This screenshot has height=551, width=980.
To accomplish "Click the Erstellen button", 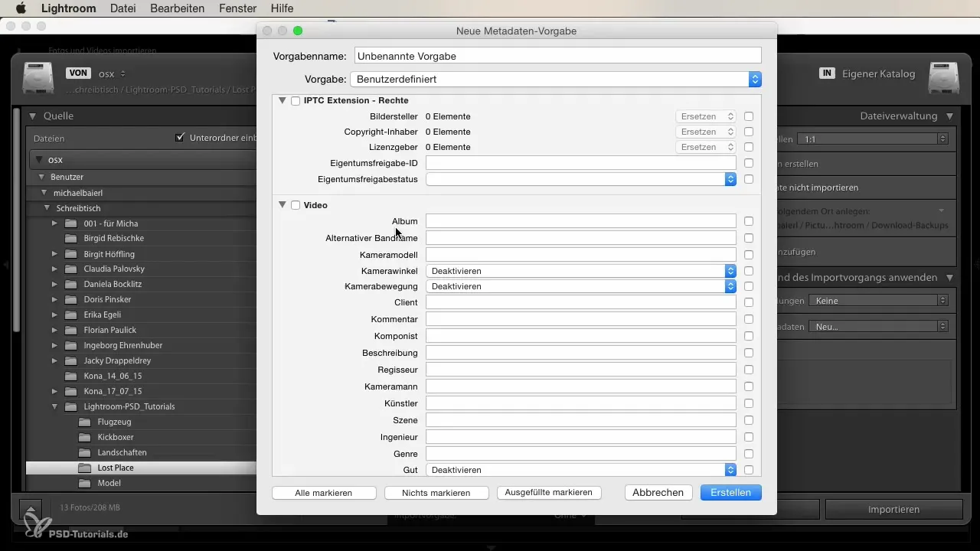I will pos(731,493).
